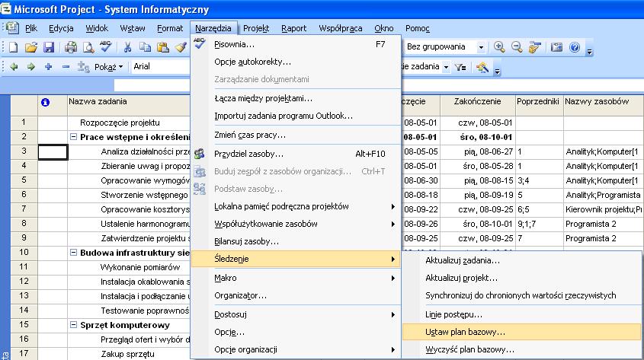Open the Projekt menu
This screenshot has height=360, width=644.
pos(256,28)
